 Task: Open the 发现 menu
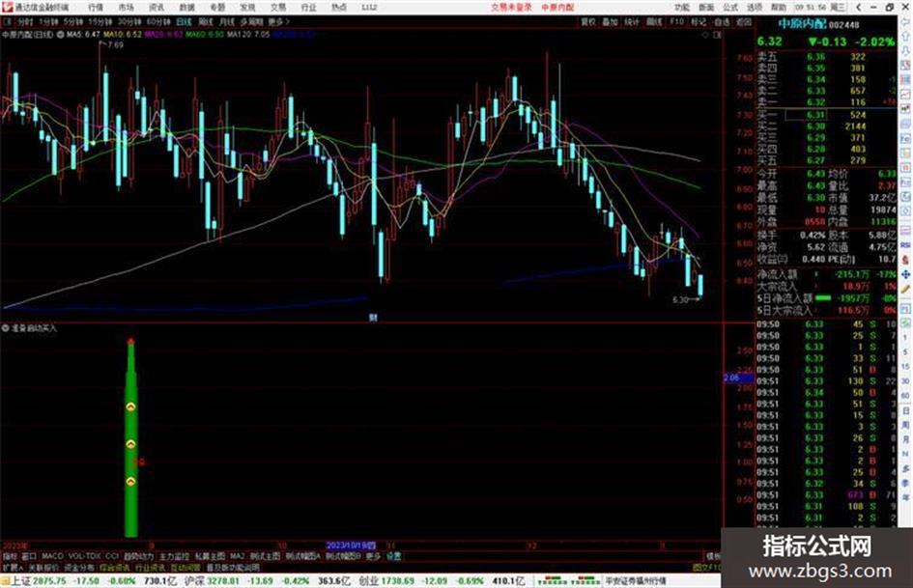247,7
